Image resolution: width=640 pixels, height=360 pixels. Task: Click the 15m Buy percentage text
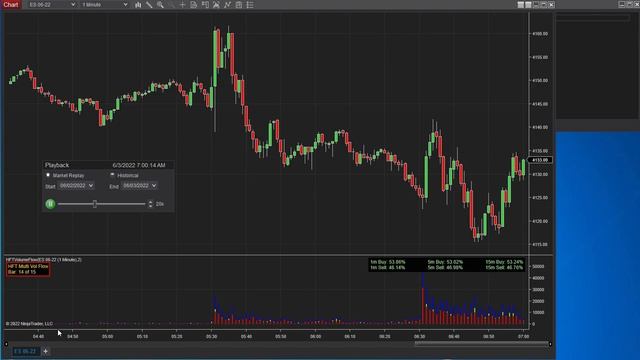point(504,262)
